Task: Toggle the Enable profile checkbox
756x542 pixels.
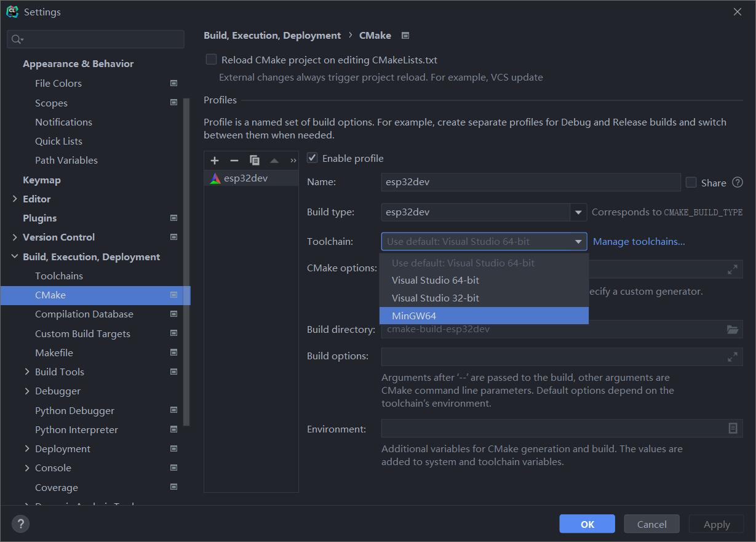Action: coord(312,158)
